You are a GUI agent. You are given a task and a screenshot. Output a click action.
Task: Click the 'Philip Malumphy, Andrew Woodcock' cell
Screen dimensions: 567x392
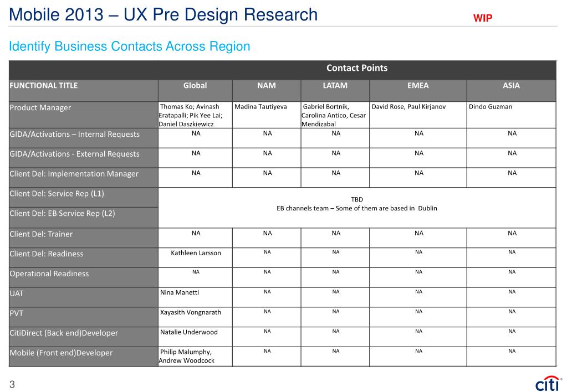pos(195,357)
